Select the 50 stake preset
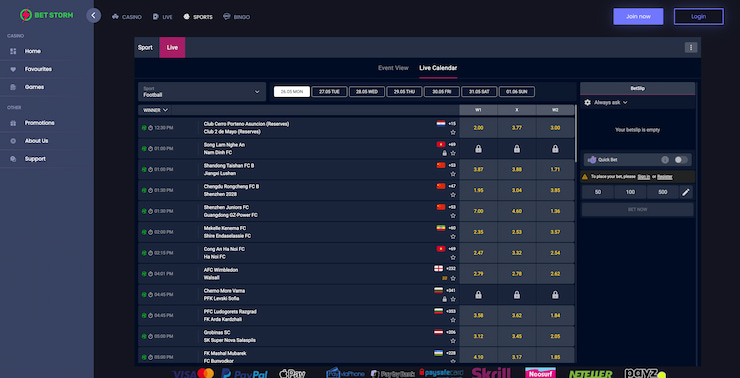This screenshot has width=740, height=378. coord(598,192)
